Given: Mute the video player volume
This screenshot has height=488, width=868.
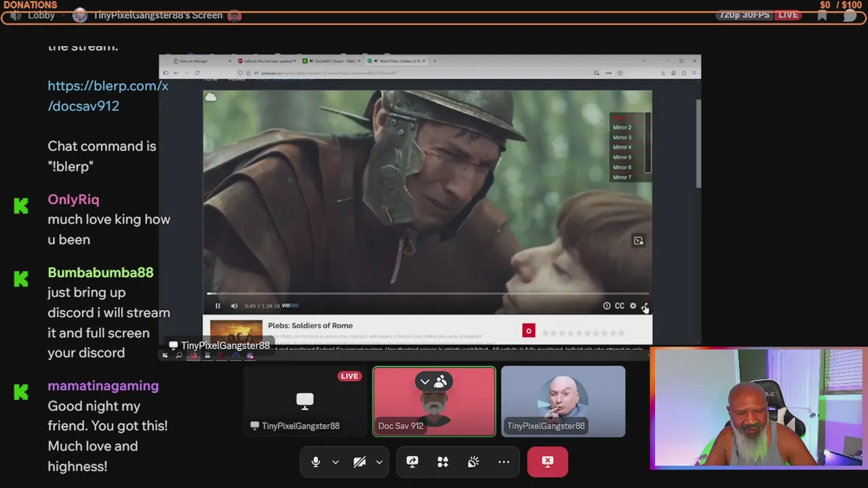Looking at the screenshot, I should coord(234,306).
